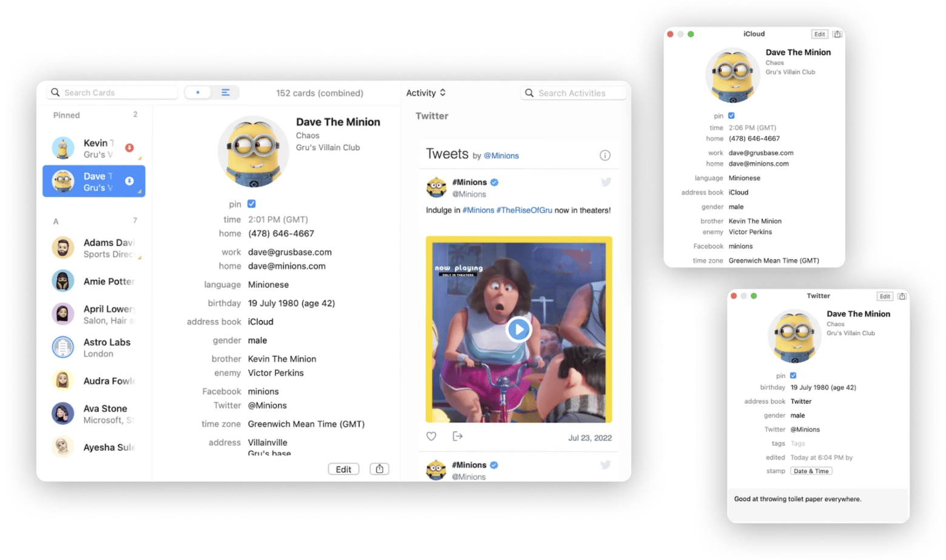
Task: Click note text about throwing toilet paper
Action: click(x=797, y=499)
